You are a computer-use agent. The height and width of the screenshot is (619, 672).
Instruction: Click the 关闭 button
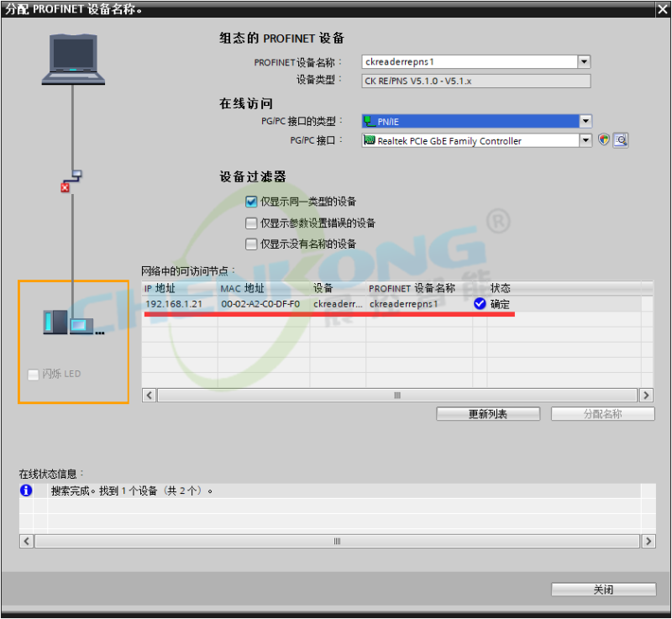(603, 590)
